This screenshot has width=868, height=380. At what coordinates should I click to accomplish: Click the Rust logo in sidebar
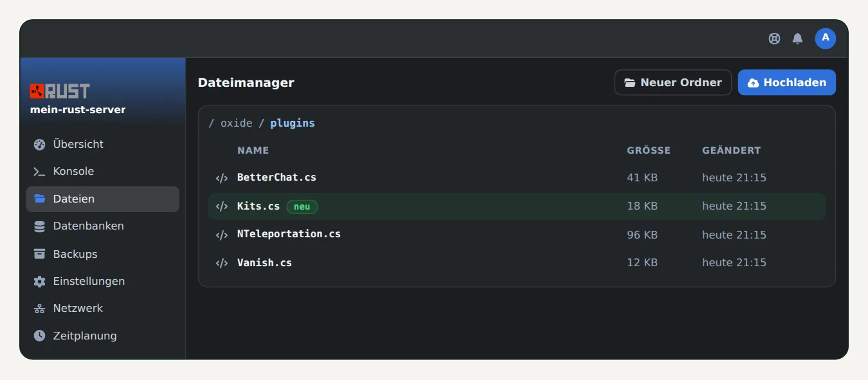coord(60,91)
